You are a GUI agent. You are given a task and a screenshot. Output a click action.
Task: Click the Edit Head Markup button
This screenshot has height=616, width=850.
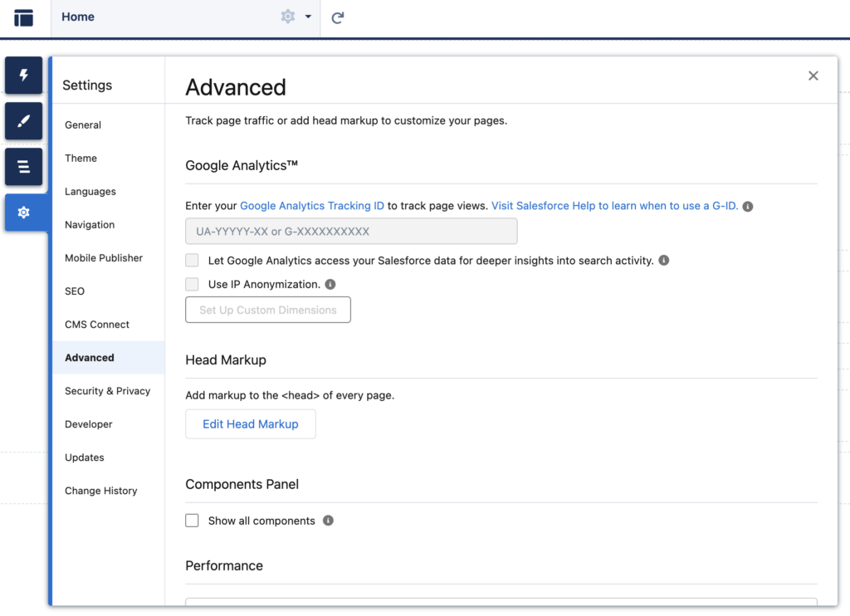click(x=250, y=423)
